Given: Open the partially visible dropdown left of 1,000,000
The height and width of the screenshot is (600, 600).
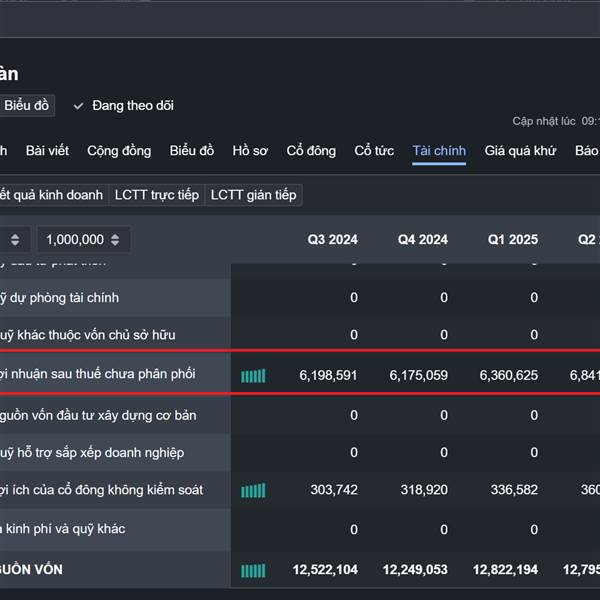Looking at the screenshot, I should tap(14, 240).
